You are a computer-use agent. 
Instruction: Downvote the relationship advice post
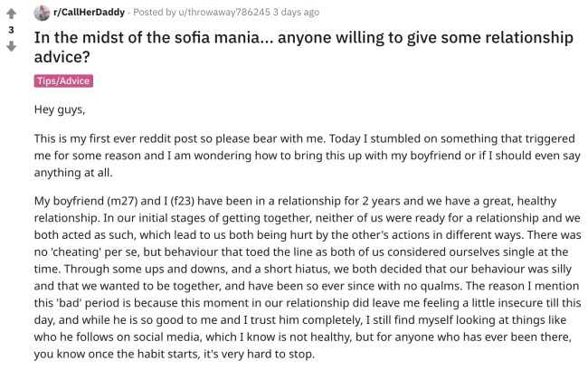(12, 46)
